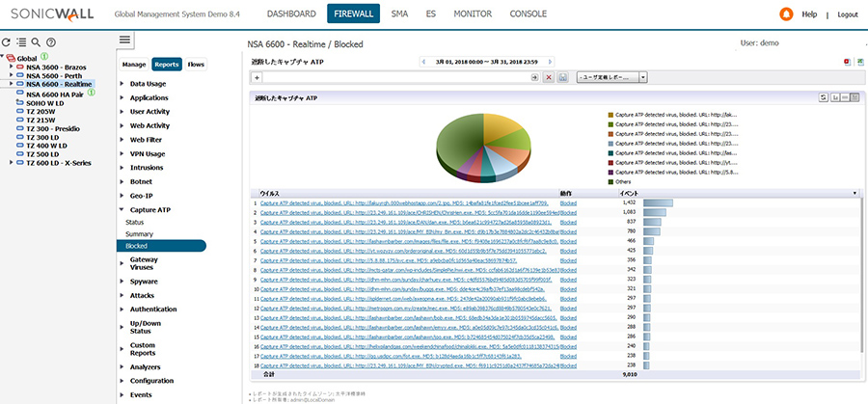This screenshot has height=404, width=868.
Task: Open the user-defined report dropdown
Action: [611, 77]
